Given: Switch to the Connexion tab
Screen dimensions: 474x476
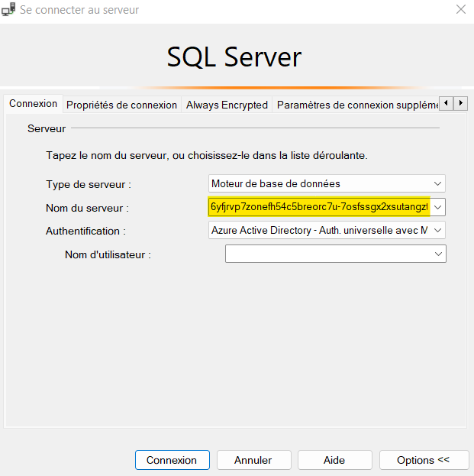Looking at the screenshot, I should point(33,104).
